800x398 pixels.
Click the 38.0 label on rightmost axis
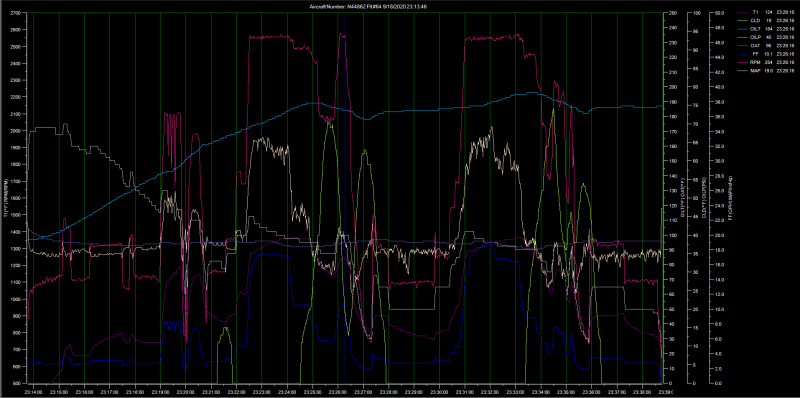pyautogui.click(x=720, y=102)
